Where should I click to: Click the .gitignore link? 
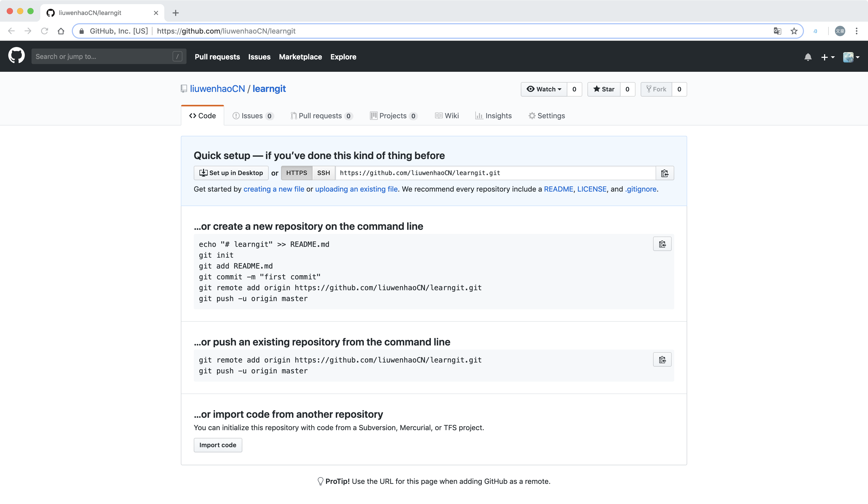641,189
